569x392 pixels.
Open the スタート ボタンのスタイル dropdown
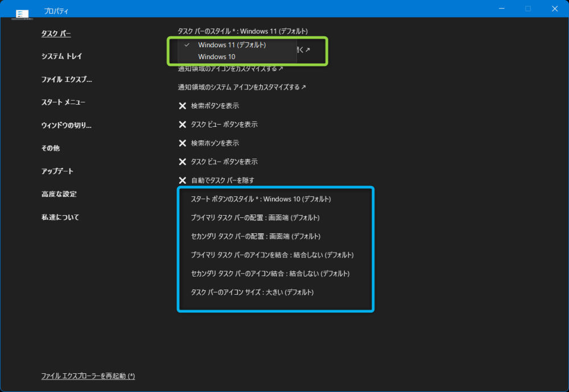(261, 199)
